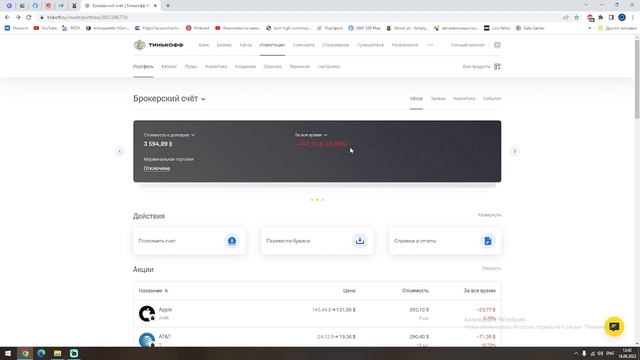Screen dimensions: 640x360
Task: Open the AT&T stock row name
Action: click(x=165, y=337)
